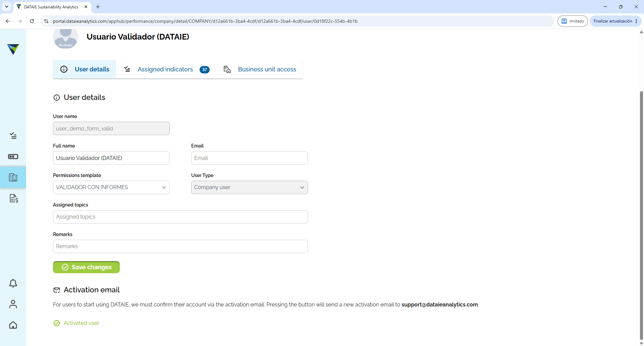Click the Save changes button
The height and width of the screenshot is (346, 644).
click(x=86, y=267)
